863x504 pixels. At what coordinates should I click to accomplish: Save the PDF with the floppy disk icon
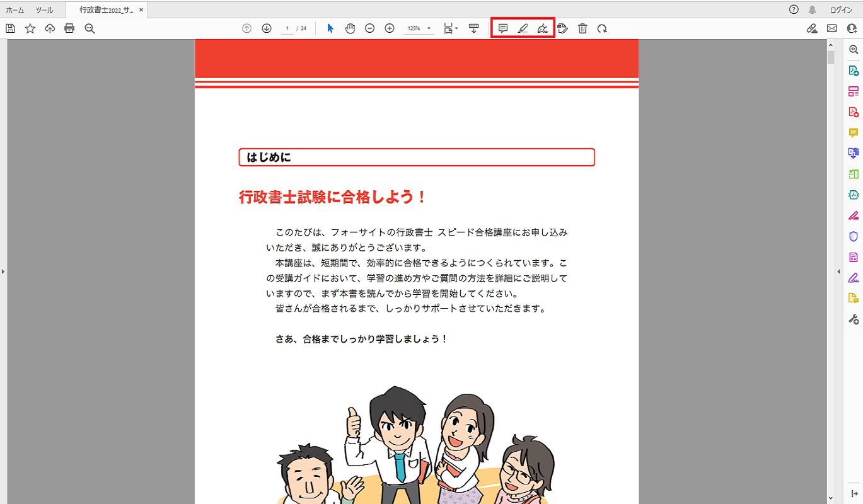[10, 28]
